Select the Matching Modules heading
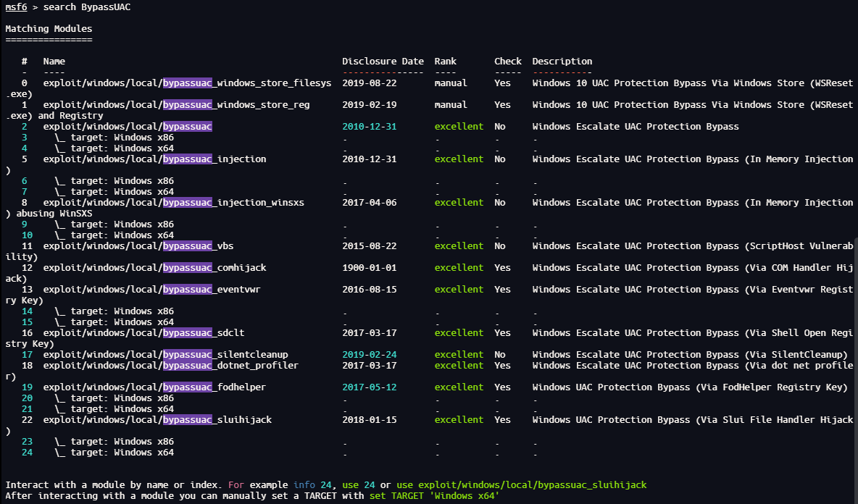Image resolution: width=858 pixels, height=504 pixels. 49,29
